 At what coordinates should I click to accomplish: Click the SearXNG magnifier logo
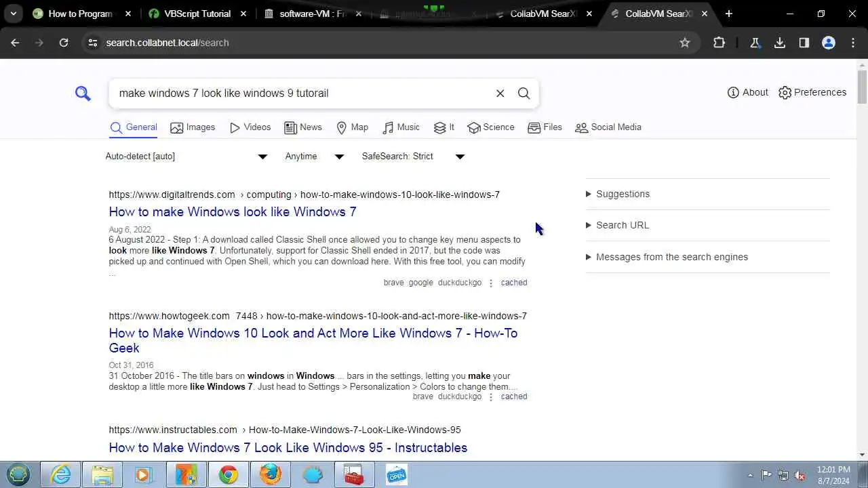(x=83, y=94)
